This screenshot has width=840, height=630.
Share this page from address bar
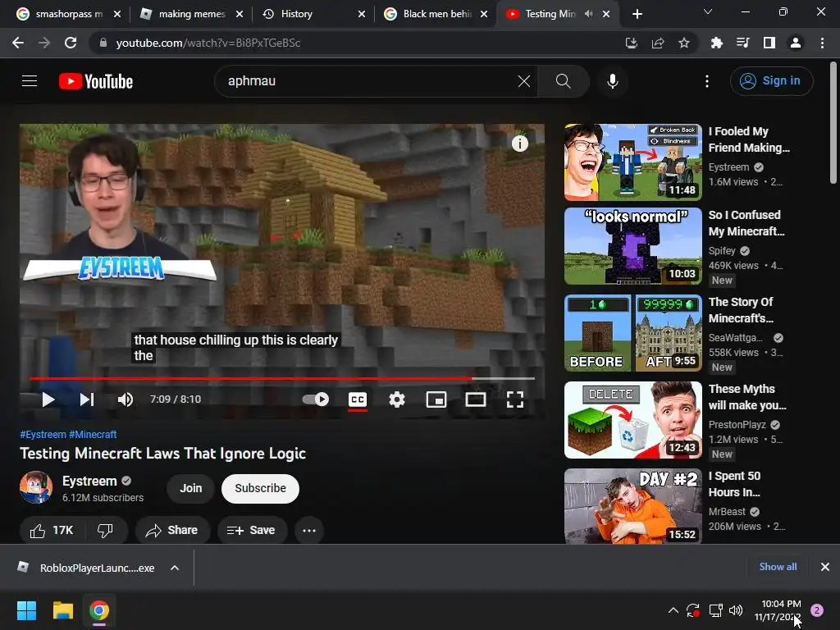658,43
